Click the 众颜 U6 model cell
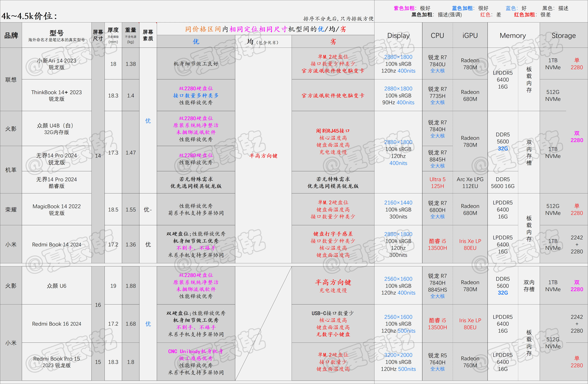 (57, 286)
